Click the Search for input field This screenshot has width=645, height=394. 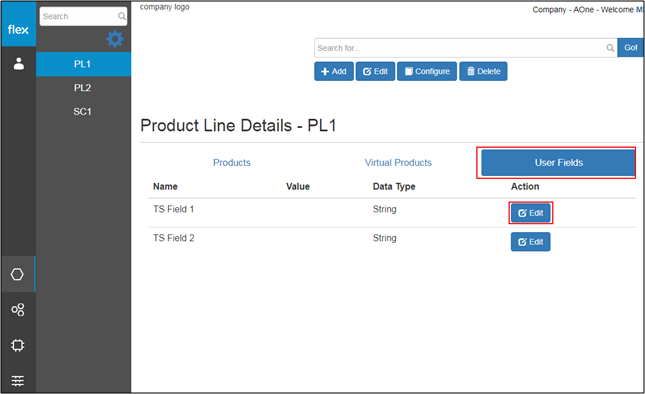(x=461, y=48)
